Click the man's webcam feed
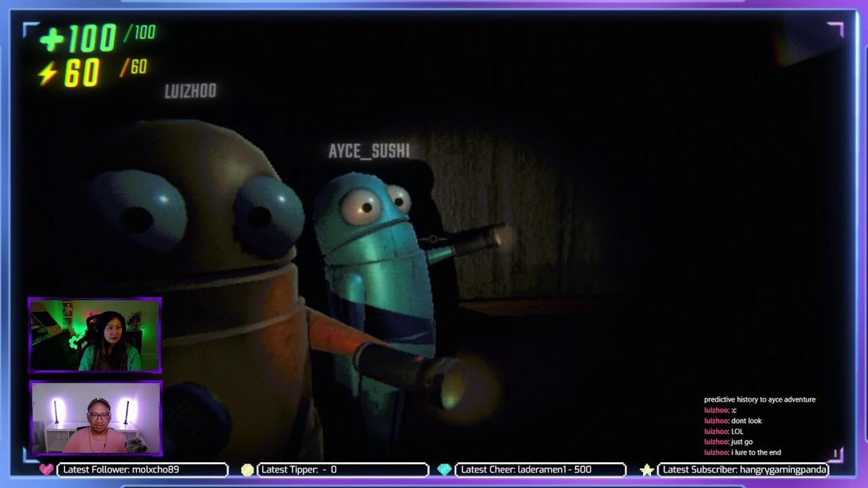The image size is (868, 488). (x=95, y=418)
